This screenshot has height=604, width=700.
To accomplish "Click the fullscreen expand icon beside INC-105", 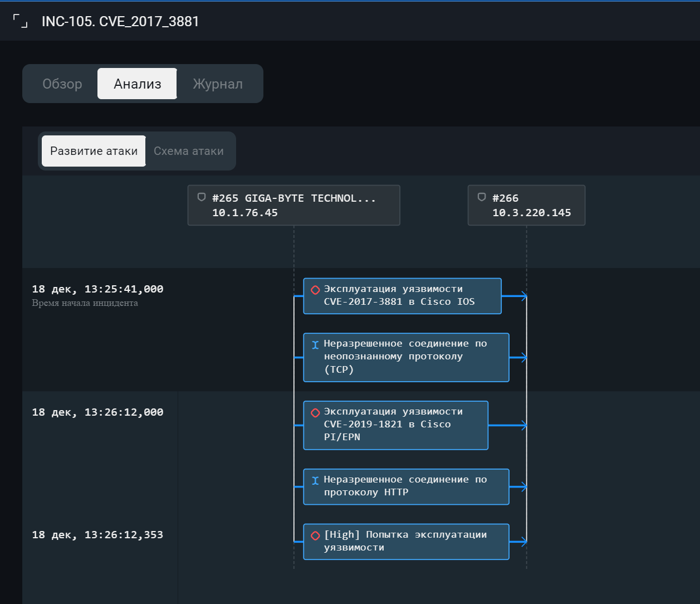I will 21,21.
